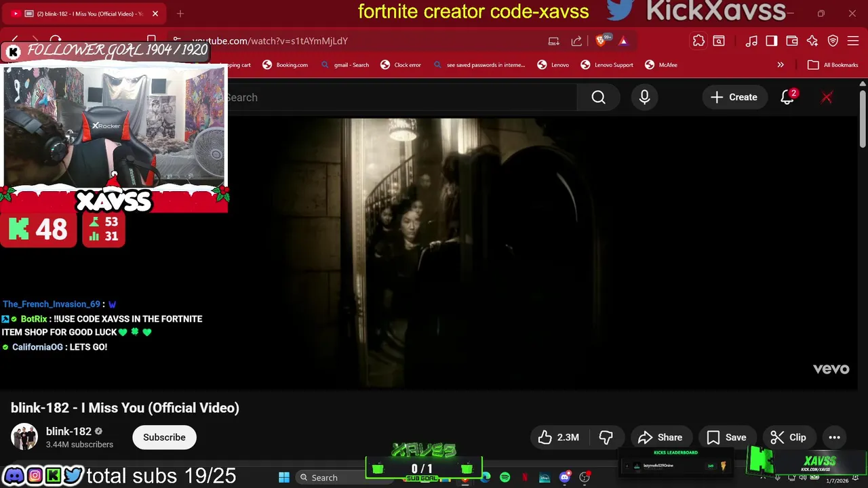Open All Bookmarks folder
The width and height of the screenshot is (868, 488).
(833, 65)
